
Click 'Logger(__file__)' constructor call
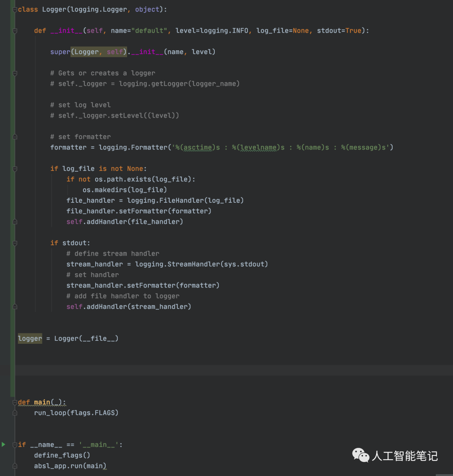click(x=86, y=338)
